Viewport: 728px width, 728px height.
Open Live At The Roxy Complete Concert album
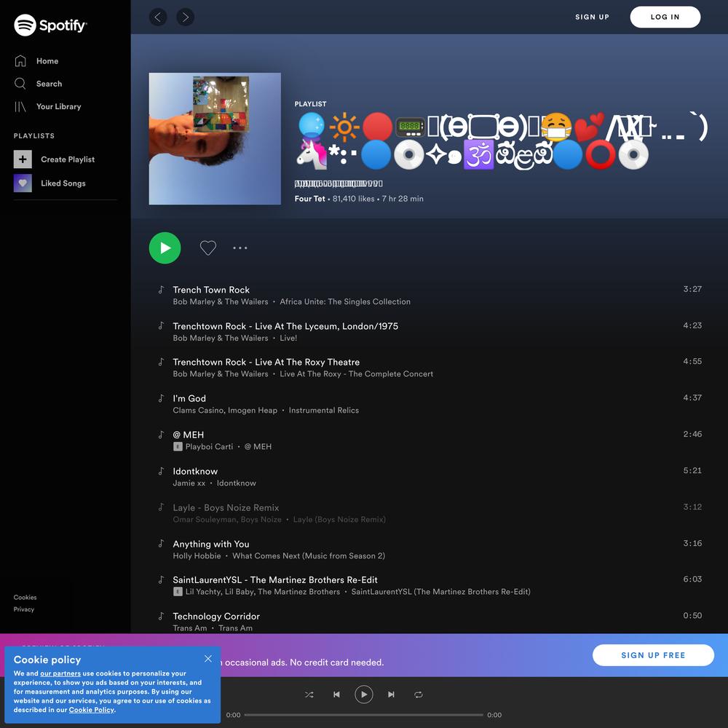pyautogui.click(x=356, y=374)
